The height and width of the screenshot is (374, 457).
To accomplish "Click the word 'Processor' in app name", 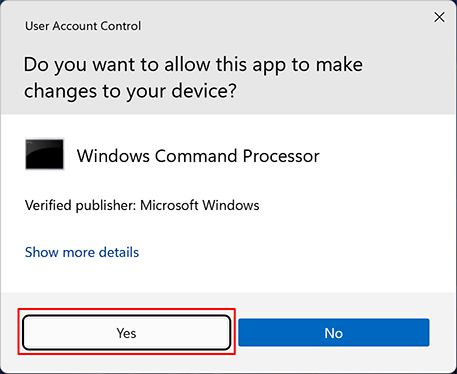I will (281, 156).
